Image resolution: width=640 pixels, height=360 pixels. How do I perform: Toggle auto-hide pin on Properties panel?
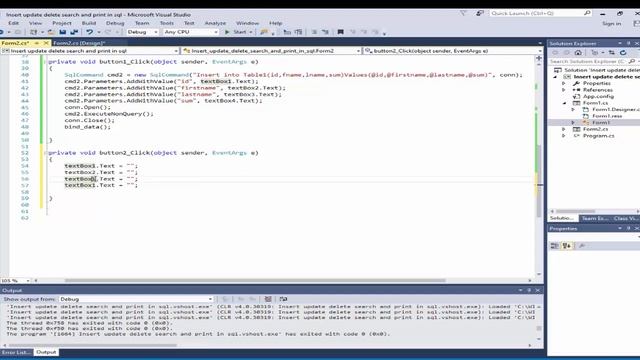tap(629, 229)
